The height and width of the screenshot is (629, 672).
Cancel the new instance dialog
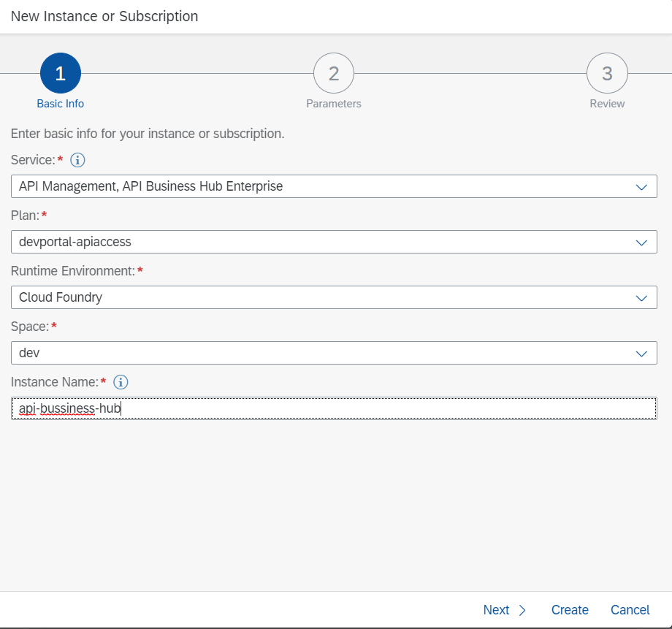[x=630, y=610]
